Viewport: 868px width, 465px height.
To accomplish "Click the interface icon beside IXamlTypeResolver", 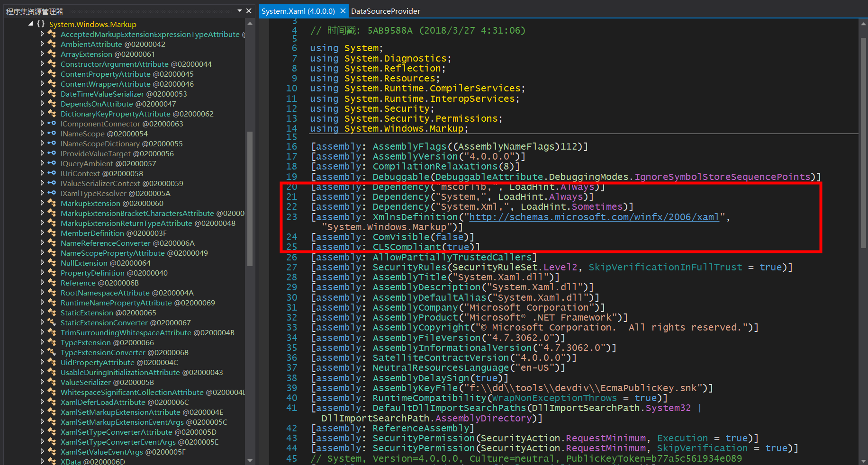I will [x=52, y=193].
